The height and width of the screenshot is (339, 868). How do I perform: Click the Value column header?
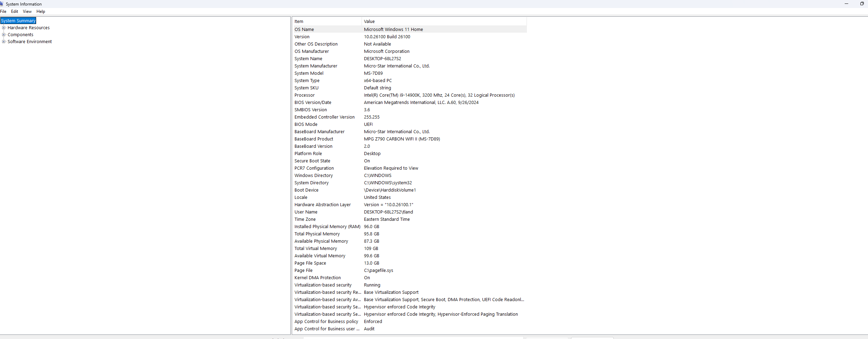point(444,22)
